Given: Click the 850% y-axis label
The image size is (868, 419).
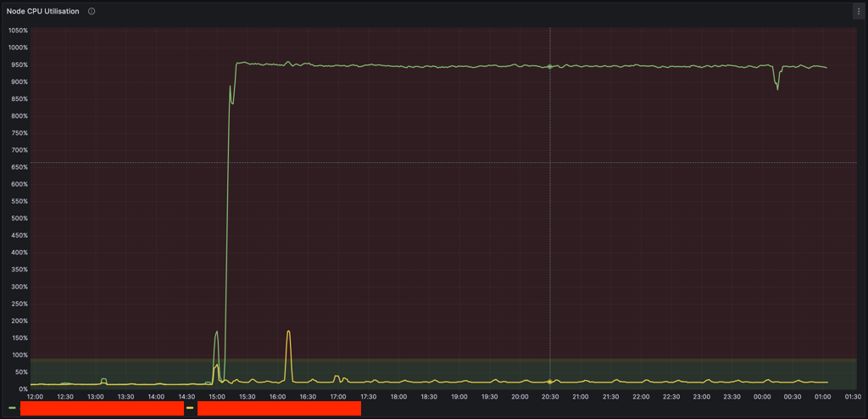Looking at the screenshot, I should 19,99.
